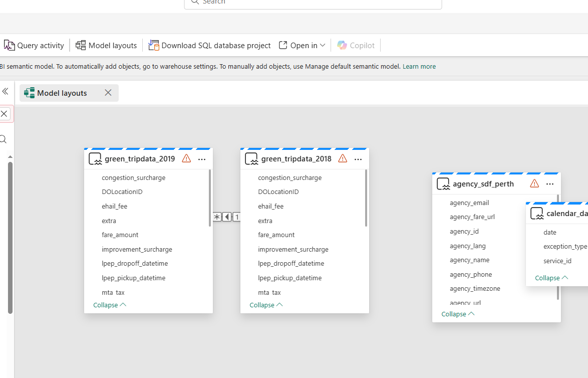
Task: Select improvement_surcharge in green_tripdata_2018
Action: click(x=293, y=250)
